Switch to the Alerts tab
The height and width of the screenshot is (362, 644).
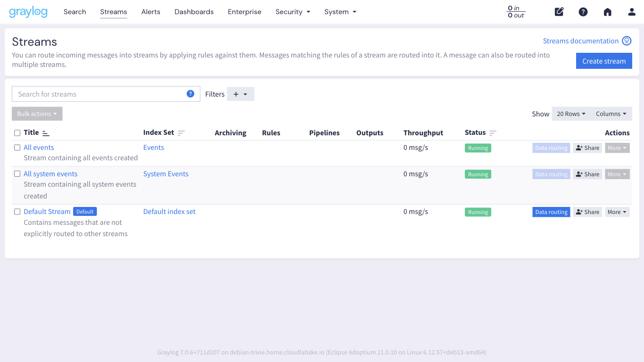(x=150, y=12)
